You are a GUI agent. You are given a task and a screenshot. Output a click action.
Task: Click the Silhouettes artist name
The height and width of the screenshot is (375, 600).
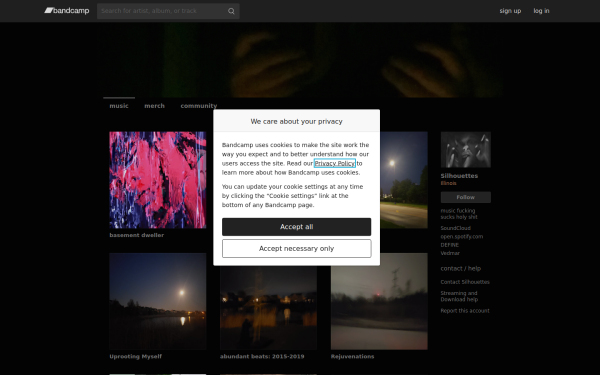459,176
